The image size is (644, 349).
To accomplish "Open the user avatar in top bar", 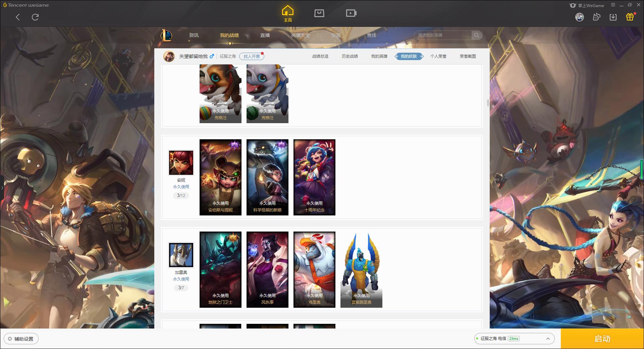I will tap(580, 17).
